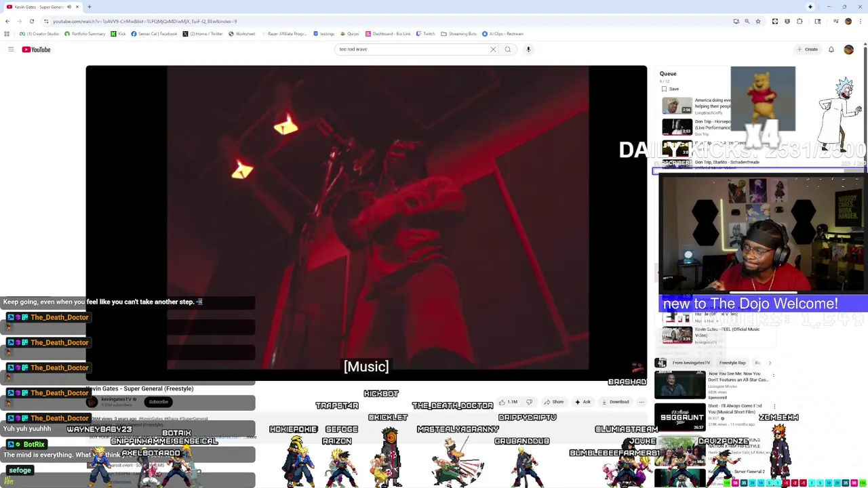Viewport: 868px width, 488px height.
Task: Open the Worksheet bookmark
Action: click(242, 34)
